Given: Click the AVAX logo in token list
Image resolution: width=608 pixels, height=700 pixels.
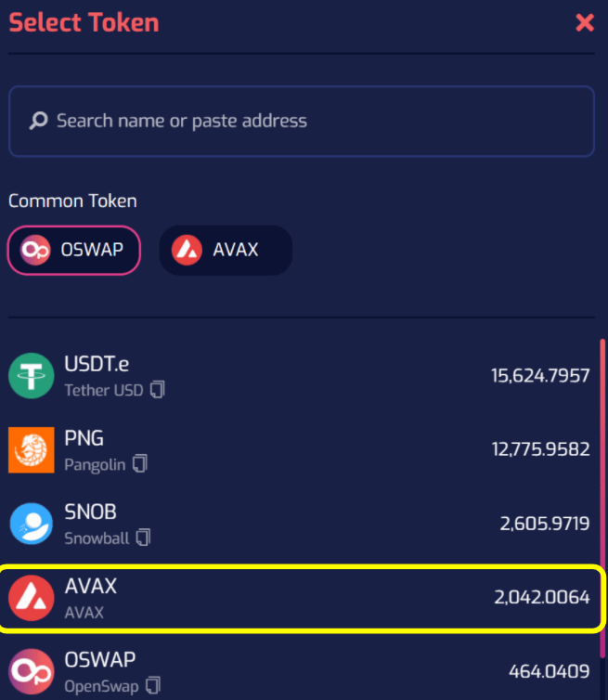Looking at the screenshot, I should [32, 598].
